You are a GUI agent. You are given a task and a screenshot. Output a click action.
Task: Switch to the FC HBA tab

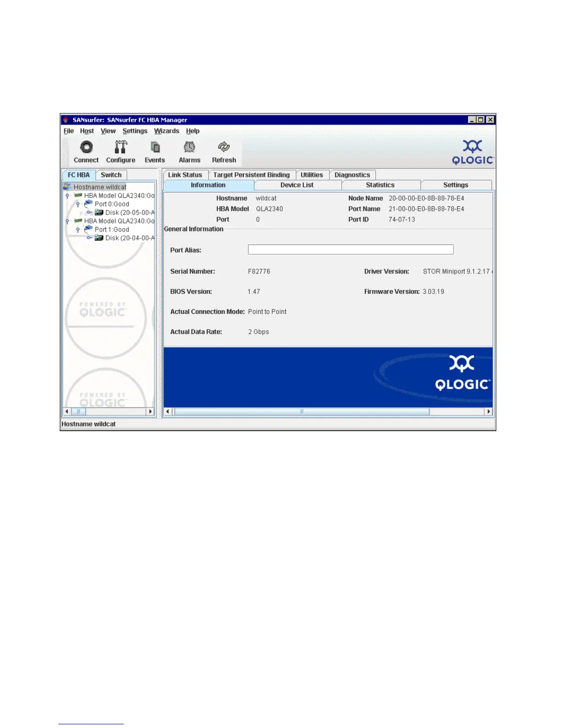tap(79, 175)
